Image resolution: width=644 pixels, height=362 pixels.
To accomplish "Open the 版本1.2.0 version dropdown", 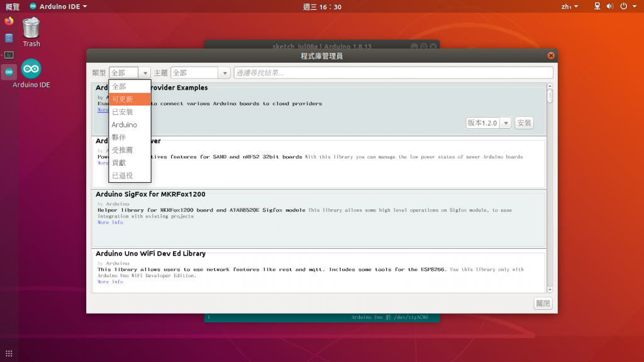I will pyautogui.click(x=488, y=123).
